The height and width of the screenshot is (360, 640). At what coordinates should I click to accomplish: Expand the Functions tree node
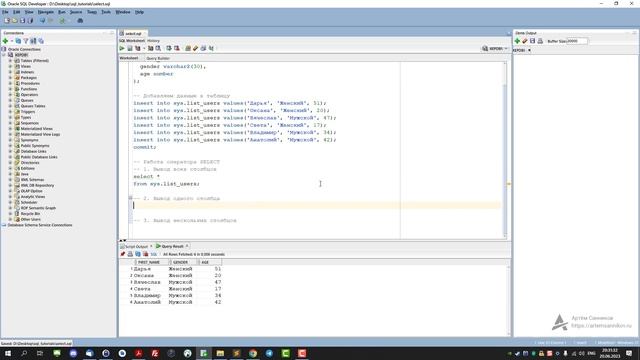[x=11, y=89]
